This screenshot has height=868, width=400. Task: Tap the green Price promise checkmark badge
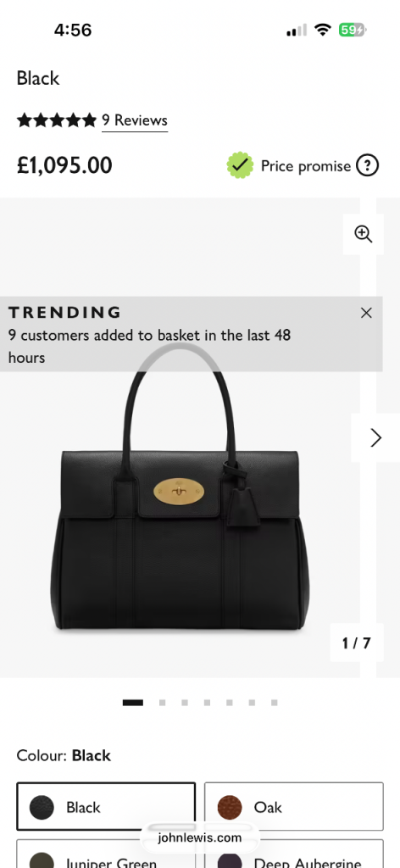(240, 165)
